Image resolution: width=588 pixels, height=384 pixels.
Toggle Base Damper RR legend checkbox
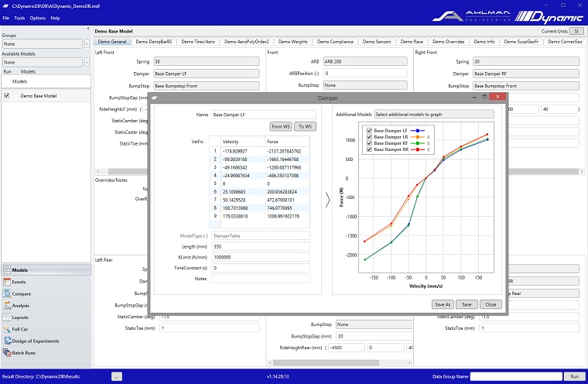[x=370, y=149]
